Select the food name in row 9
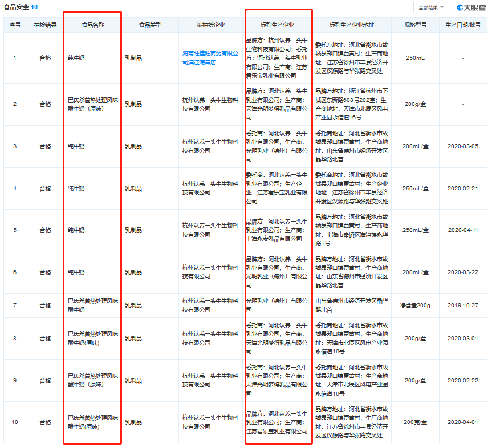The height and width of the screenshot is (448, 492). tap(93, 380)
